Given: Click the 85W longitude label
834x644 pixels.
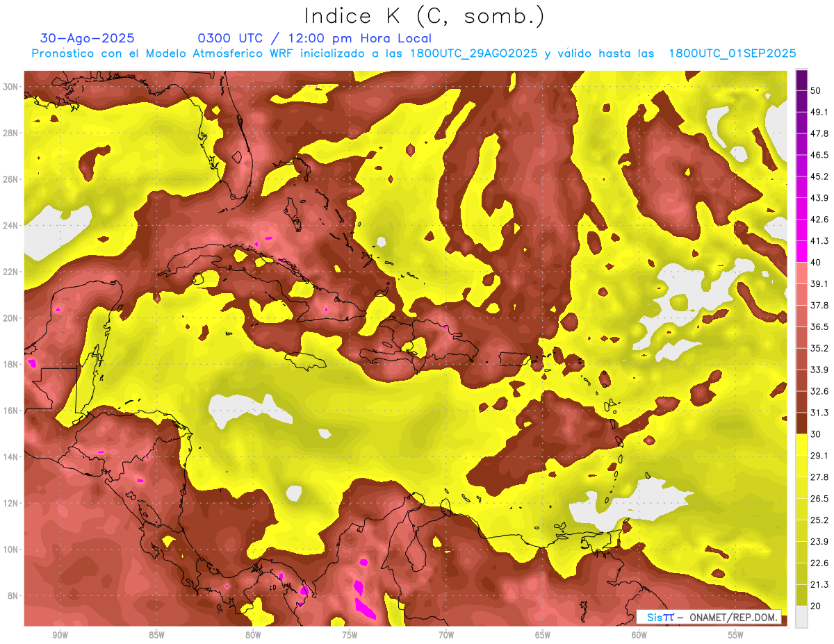Looking at the screenshot, I should click(156, 635).
